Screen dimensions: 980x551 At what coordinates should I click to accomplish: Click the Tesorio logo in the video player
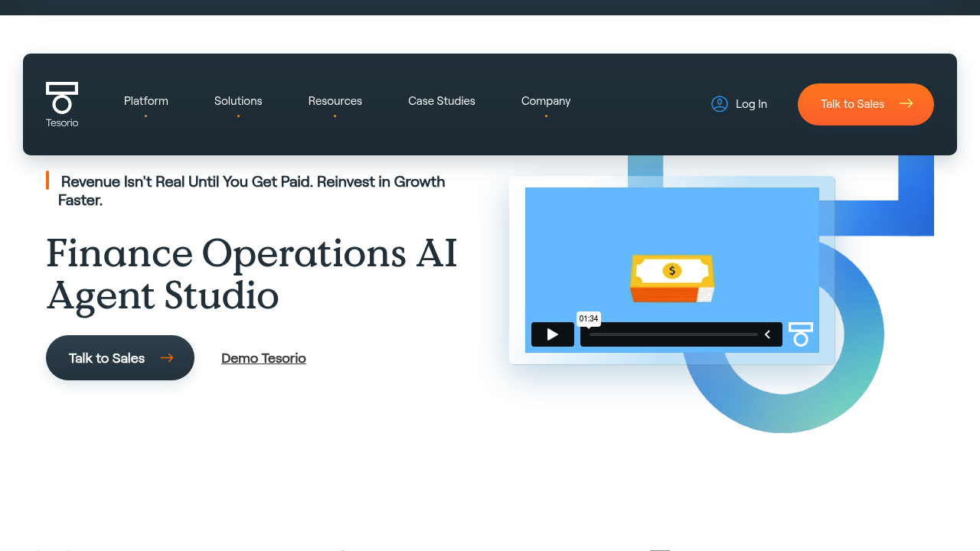pos(801,334)
